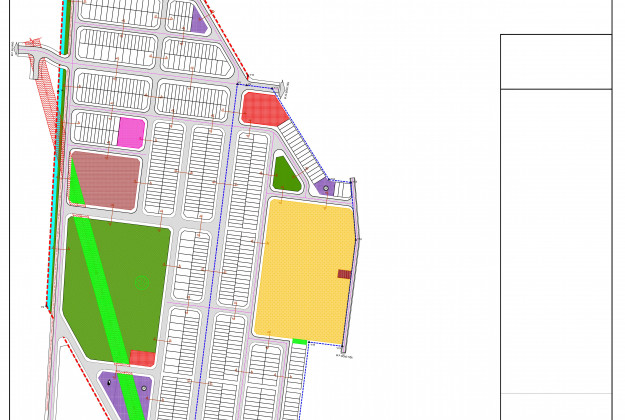Click the bottom cell of the title block
Image resolution: width=625 pixels, height=420 pixels.
555,406
